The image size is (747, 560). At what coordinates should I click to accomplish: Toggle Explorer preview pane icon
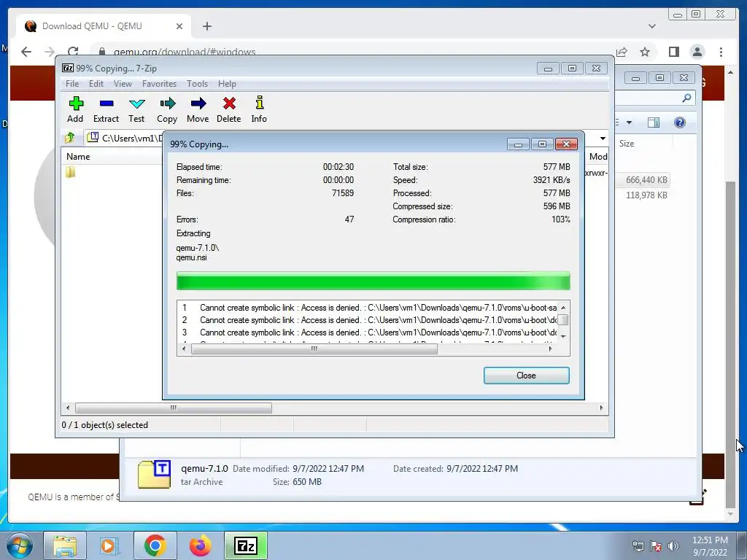point(654,122)
